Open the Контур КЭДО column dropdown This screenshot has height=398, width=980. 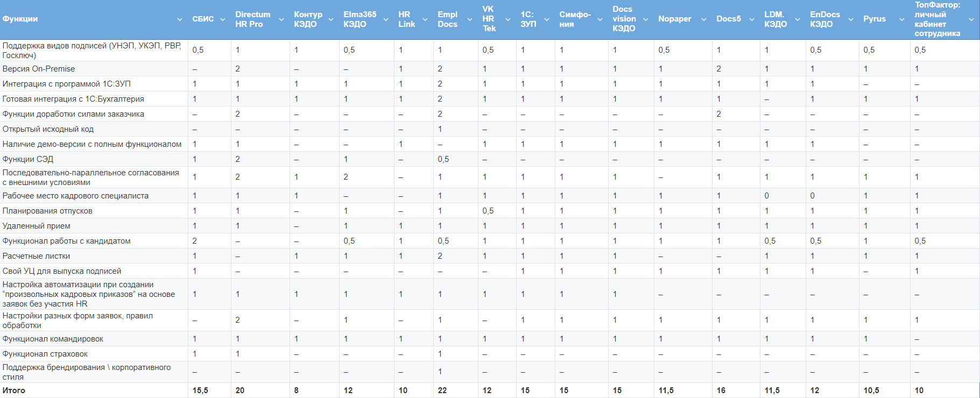pos(331,19)
